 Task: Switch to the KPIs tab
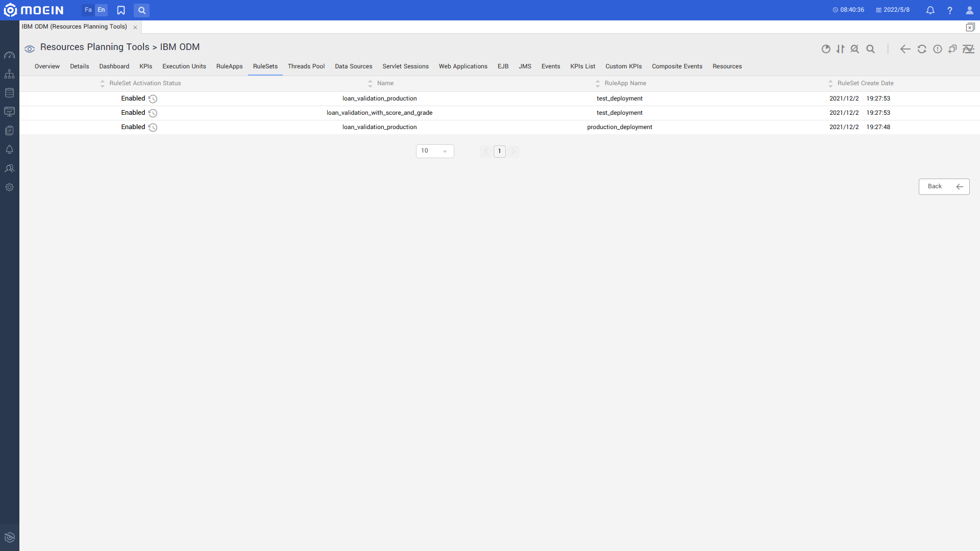[x=146, y=67]
